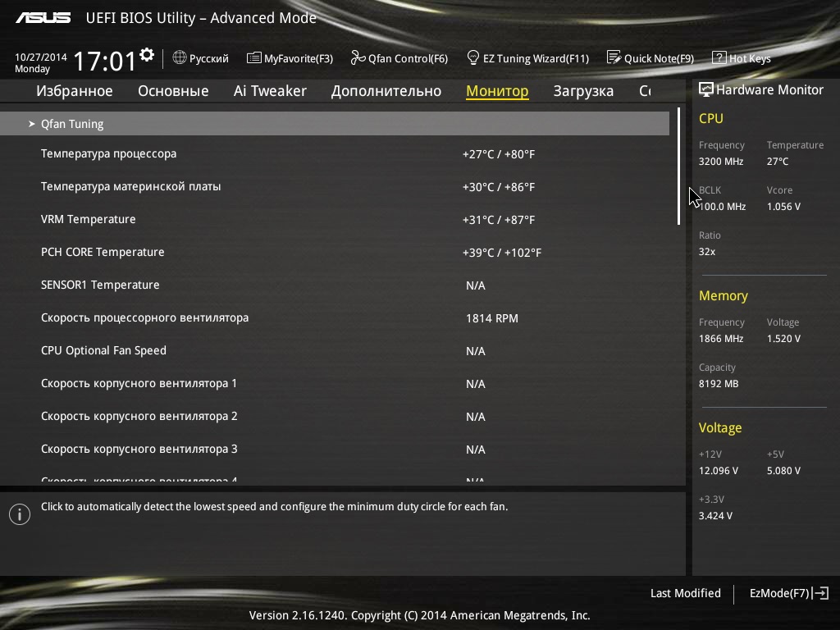Image resolution: width=840 pixels, height=630 pixels.
Task: Click the 1866 MHz memory frequency
Action: click(721, 339)
